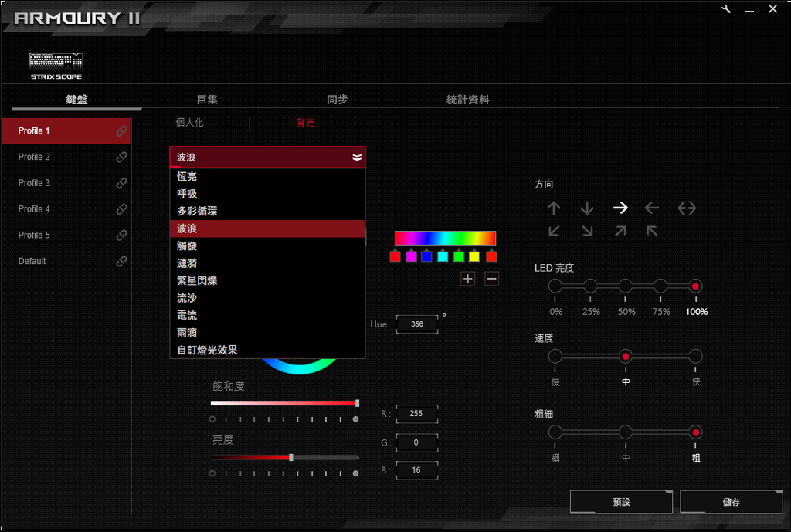
Task: Switch to the 同步 tab
Action: (337, 100)
